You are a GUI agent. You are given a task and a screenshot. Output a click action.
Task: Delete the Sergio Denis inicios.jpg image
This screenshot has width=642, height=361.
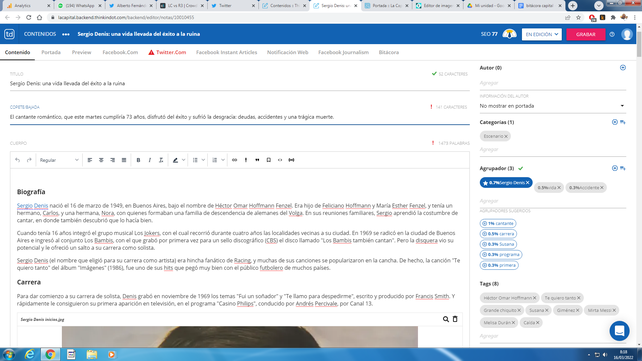click(455, 319)
